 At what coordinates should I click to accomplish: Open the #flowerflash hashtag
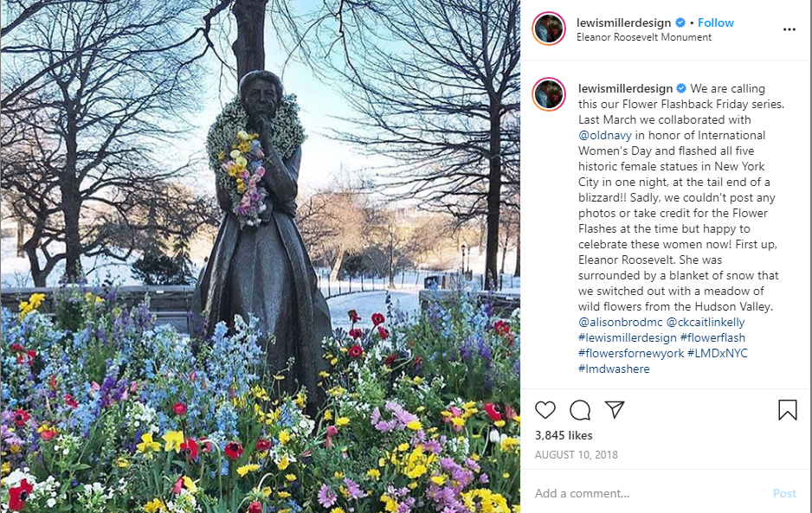(x=712, y=337)
